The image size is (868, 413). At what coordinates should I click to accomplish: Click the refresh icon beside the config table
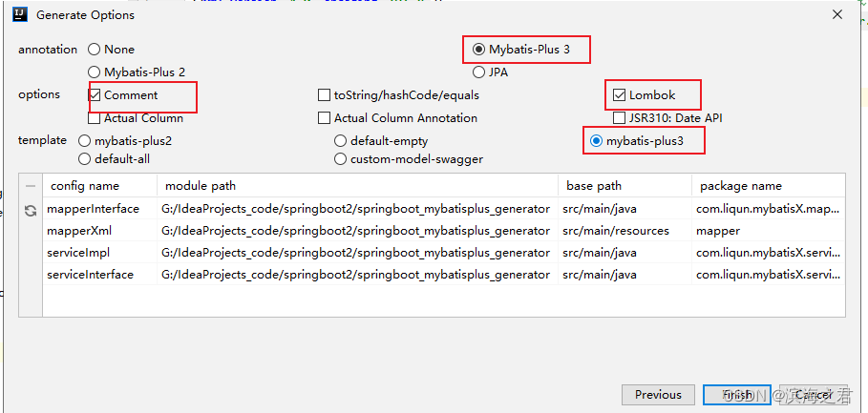tap(31, 210)
